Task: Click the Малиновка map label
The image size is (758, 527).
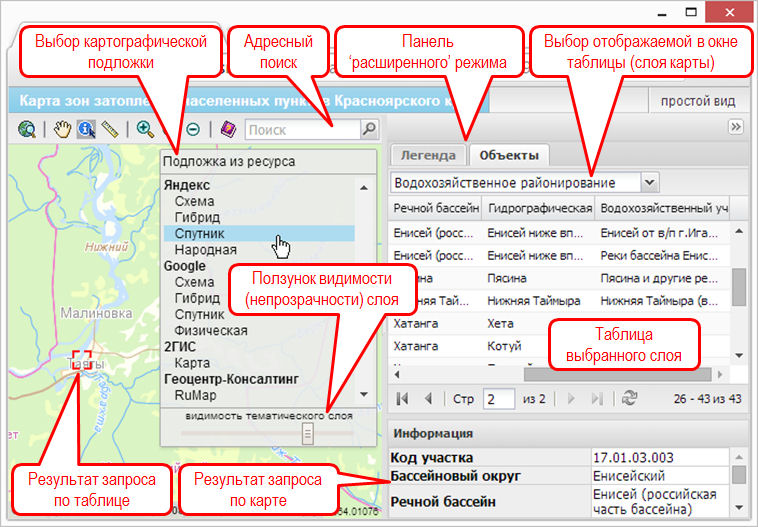Action: tap(96, 313)
